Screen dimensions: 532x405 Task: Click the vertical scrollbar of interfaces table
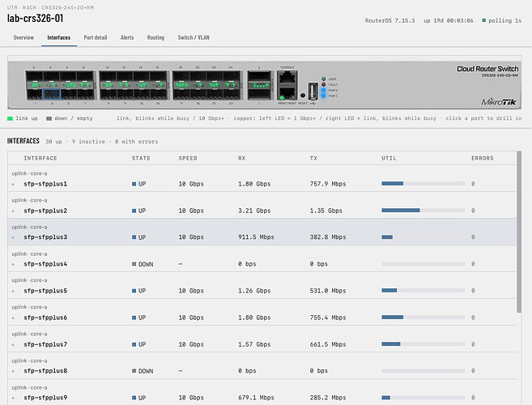click(x=519, y=232)
